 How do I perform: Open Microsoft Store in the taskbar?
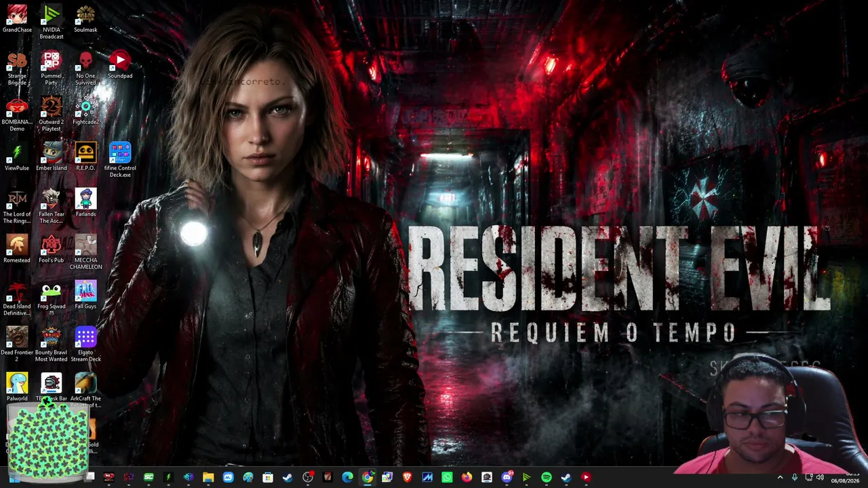[x=268, y=477]
